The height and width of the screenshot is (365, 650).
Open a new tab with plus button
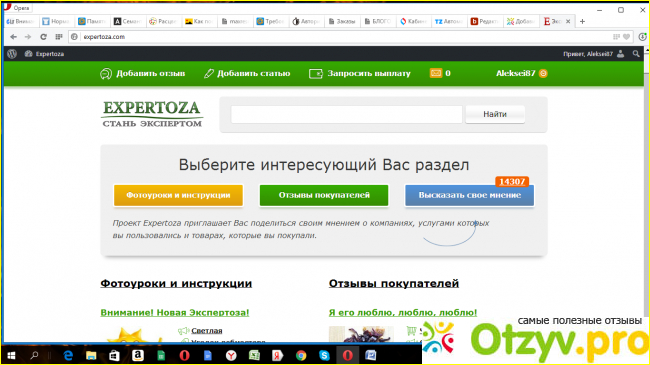pos(582,21)
